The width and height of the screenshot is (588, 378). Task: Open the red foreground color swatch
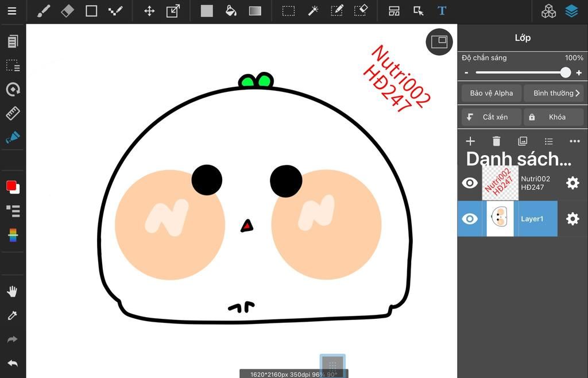coord(11,185)
